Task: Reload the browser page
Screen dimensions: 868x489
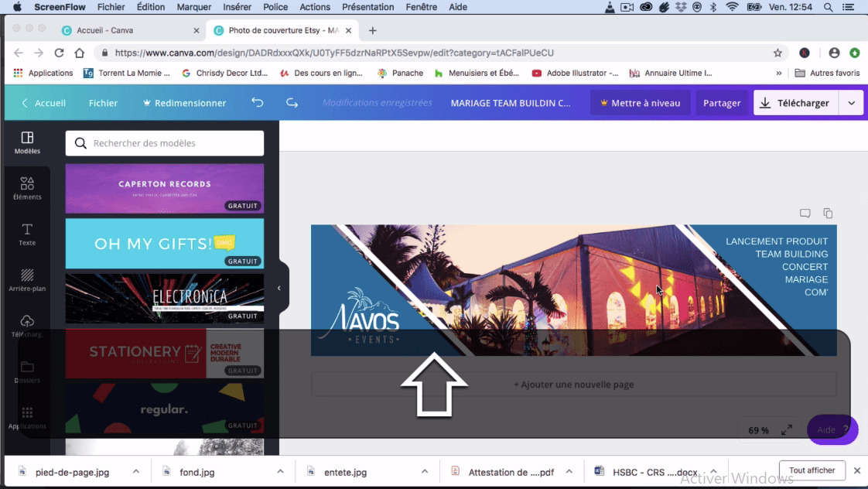Action: coord(60,53)
